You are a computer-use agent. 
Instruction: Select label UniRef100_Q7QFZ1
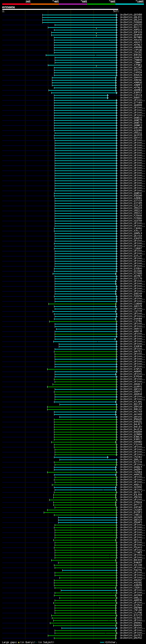click(x=131, y=369)
